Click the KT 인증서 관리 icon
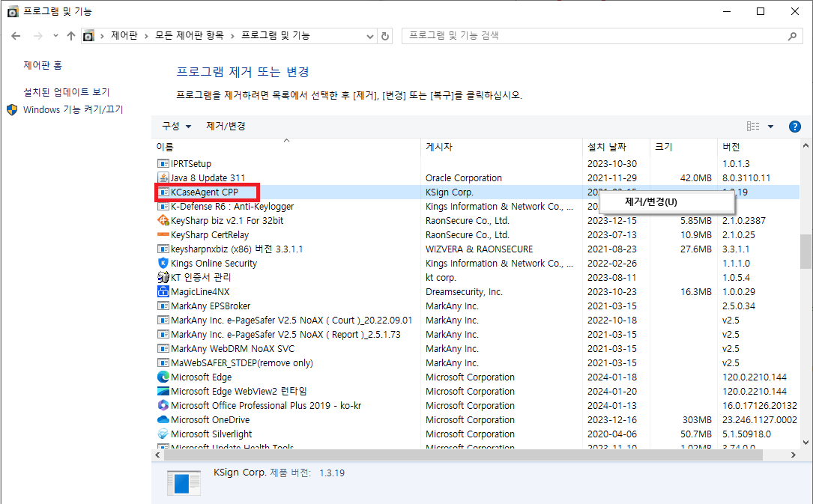 coord(163,278)
